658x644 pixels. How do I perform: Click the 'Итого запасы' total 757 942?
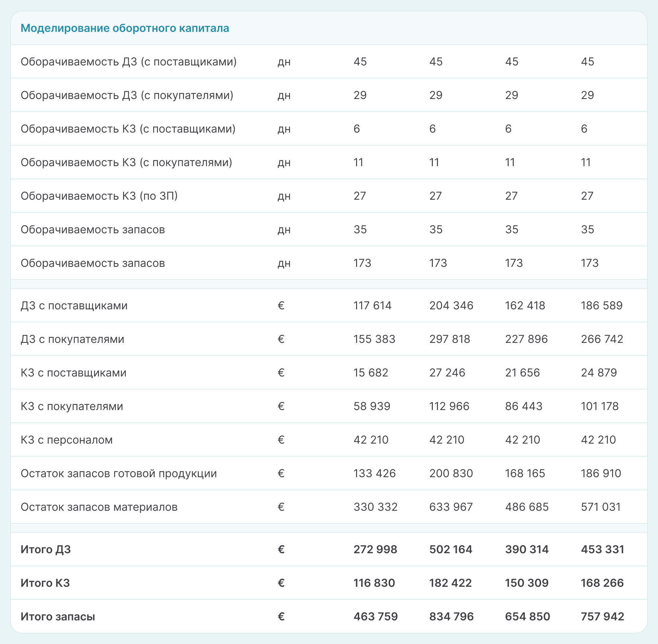click(x=602, y=617)
